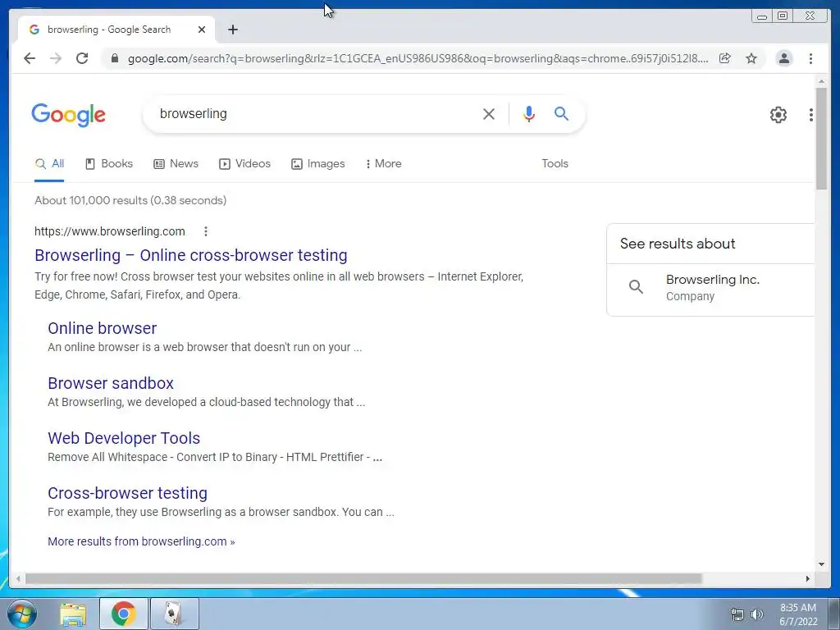Open Google apps dots beside settings gear
This screenshot has height=630, width=840.
click(811, 115)
